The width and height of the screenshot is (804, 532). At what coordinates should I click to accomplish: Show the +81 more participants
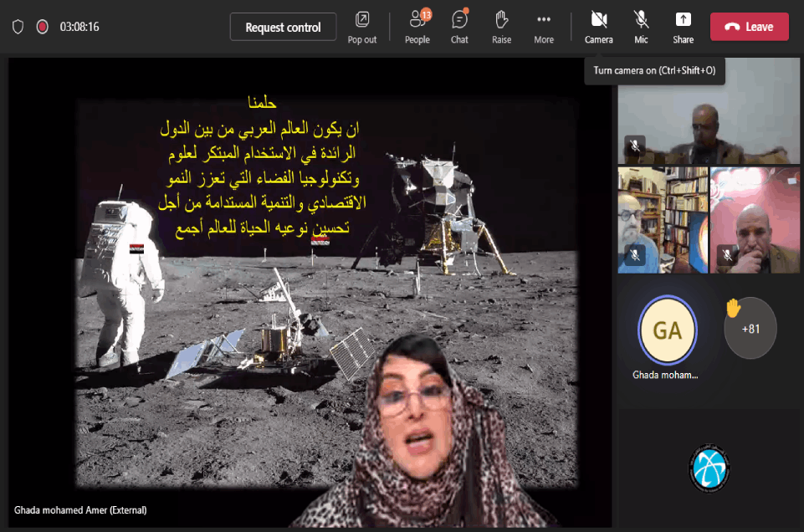750,329
